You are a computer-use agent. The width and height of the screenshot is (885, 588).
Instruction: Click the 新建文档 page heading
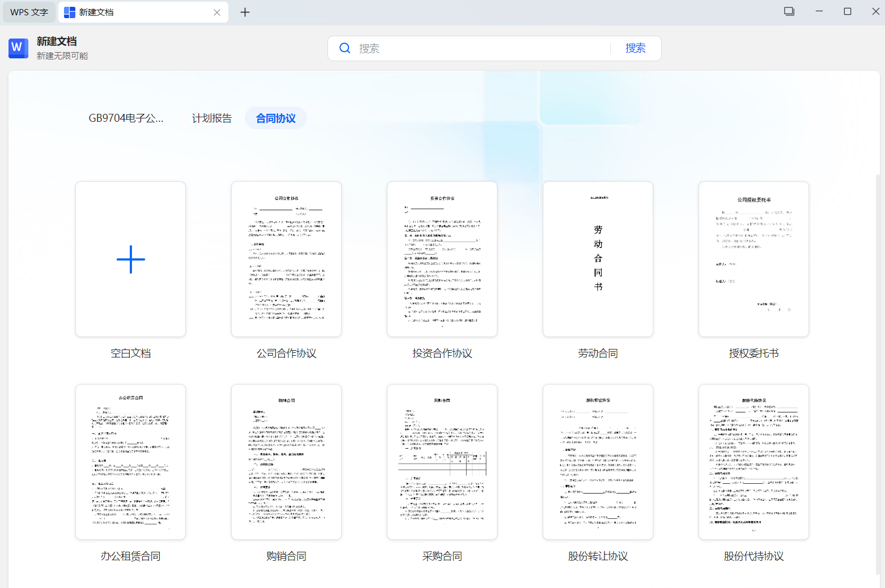[x=57, y=41]
